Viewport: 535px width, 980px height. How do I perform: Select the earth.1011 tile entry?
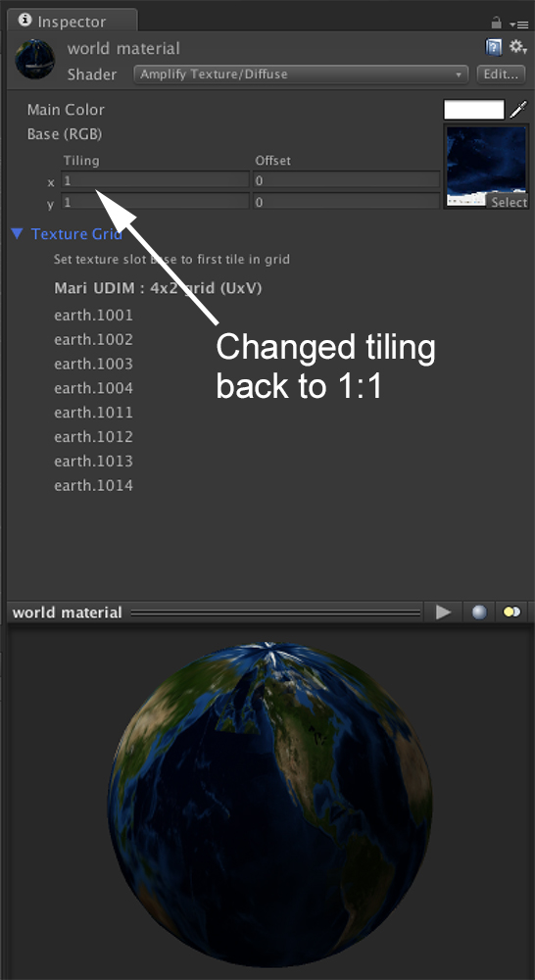click(94, 413)
